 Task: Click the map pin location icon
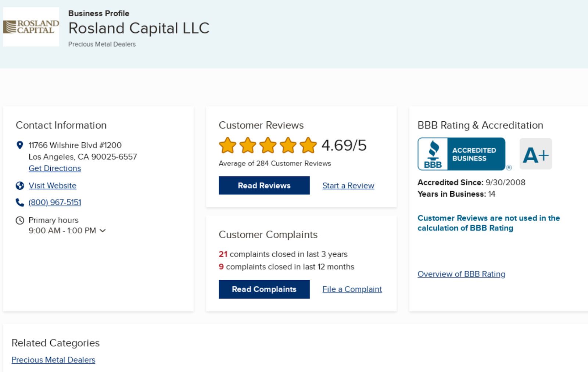point(20,145)
